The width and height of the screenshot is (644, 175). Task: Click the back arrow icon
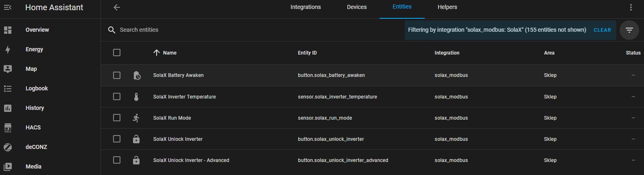click(117, 7)
